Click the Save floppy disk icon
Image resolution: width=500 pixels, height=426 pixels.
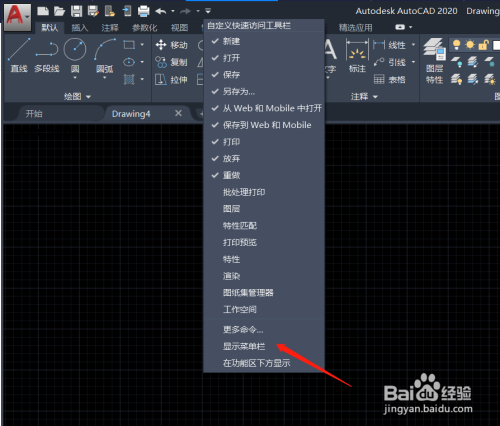coord(76,11)
